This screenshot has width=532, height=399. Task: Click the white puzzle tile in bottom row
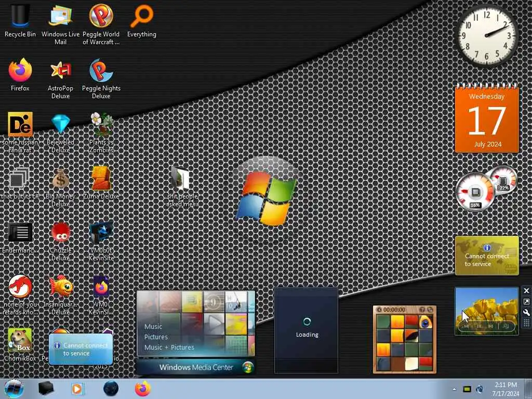coord(411,364)
